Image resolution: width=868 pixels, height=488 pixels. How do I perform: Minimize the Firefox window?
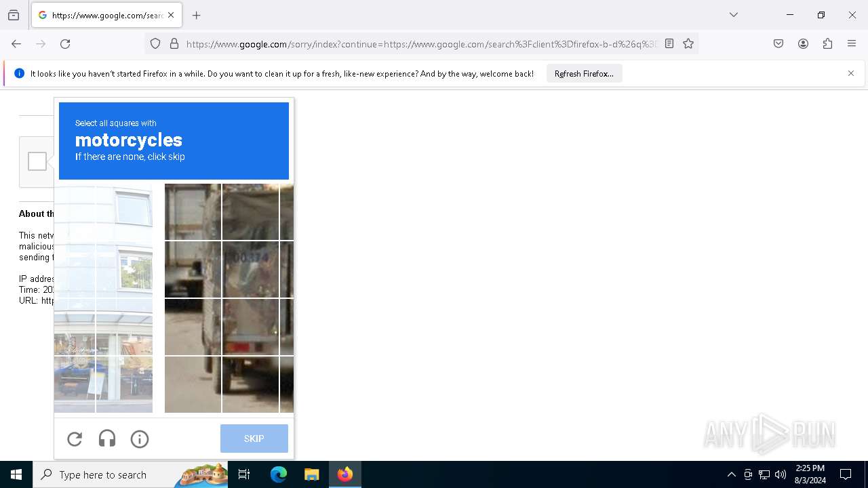pyautogui.click(x=790, y=15)
